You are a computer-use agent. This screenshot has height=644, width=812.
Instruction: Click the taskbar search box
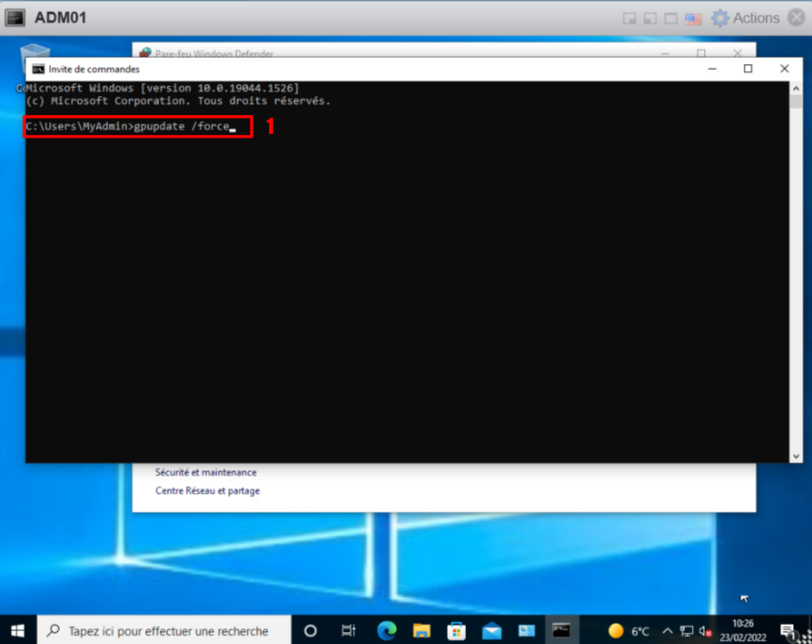pos(164,630)
